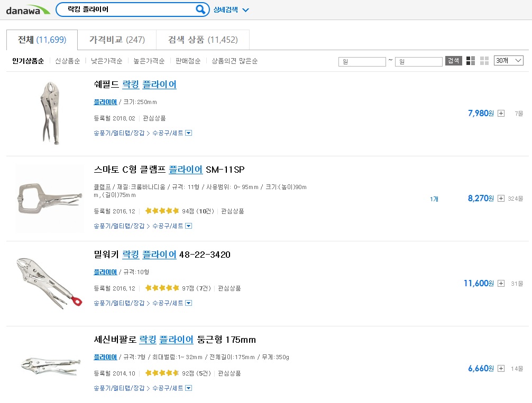This screenshot has width=532, height=403.
Task: Click the magnifier search icon
Action: [x=200, y=9]
